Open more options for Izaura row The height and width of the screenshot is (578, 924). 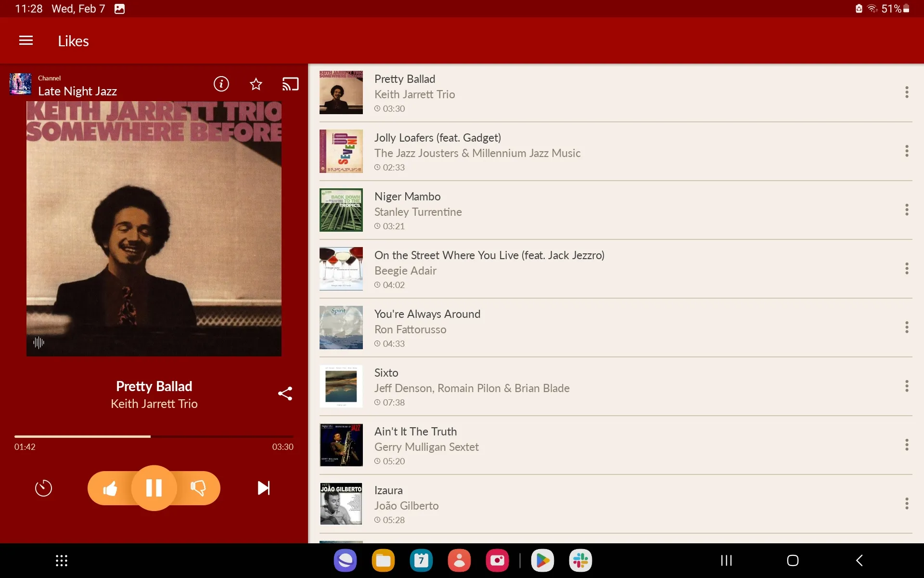[x=907, y=504]
